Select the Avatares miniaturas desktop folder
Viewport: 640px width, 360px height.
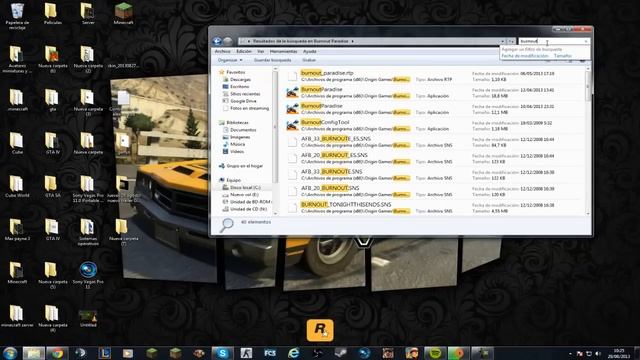pos(17,60)
